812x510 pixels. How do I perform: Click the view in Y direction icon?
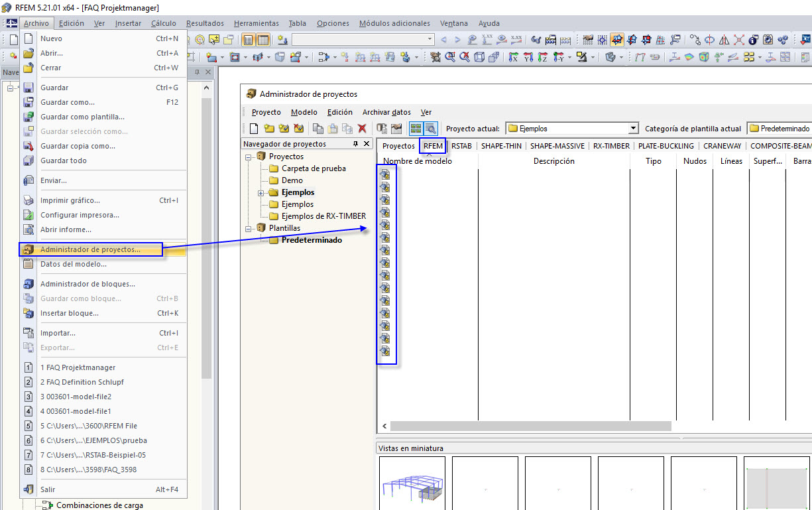tap(528, 57)
